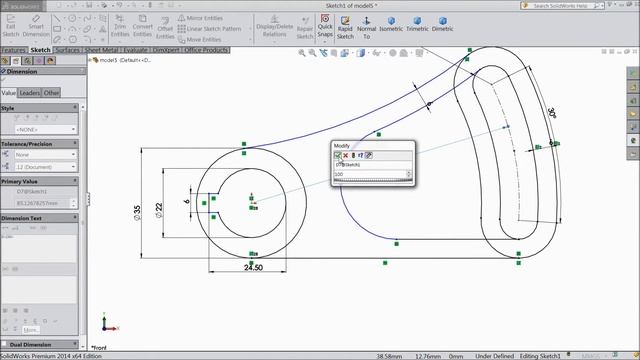Expand model5 tree node in flyout

(90, 60)
